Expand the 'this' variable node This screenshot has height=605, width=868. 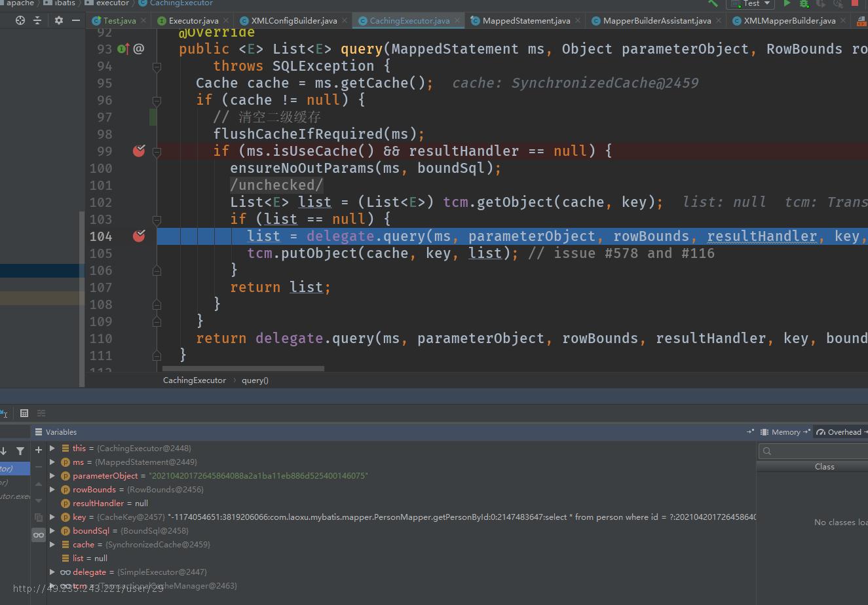52,449
